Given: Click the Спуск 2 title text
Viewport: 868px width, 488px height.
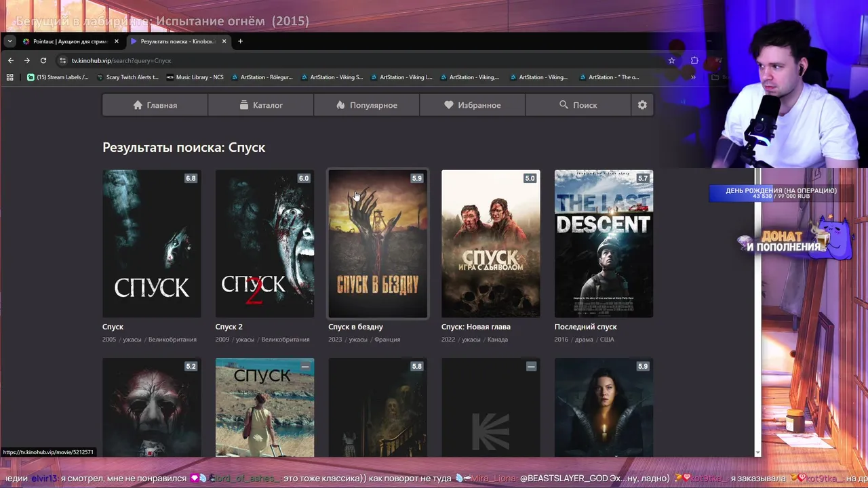Looking at the screenshot, I should click(229, 327).
